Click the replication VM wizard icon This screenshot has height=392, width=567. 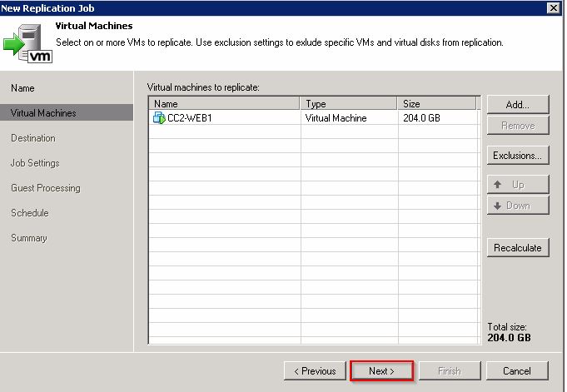pyautogui.click(x=27, y=43)
